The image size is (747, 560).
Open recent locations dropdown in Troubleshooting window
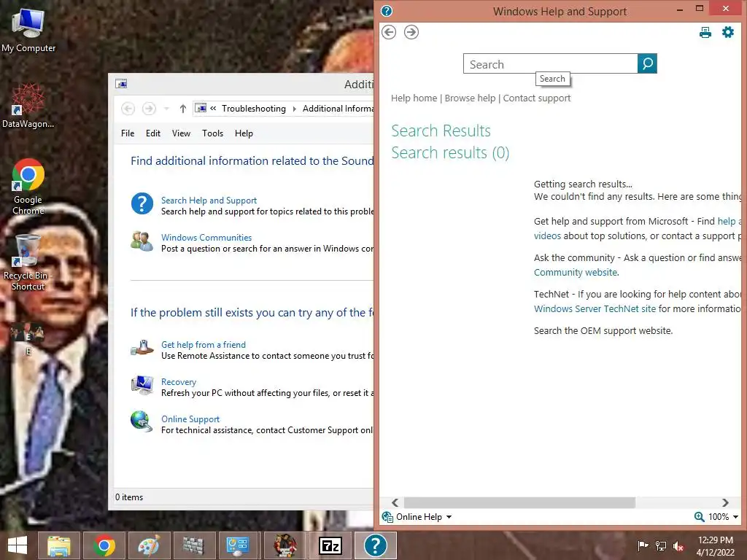click(166, 109)
